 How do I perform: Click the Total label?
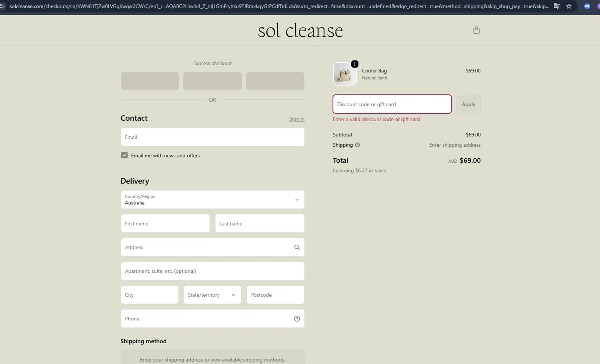340,160
